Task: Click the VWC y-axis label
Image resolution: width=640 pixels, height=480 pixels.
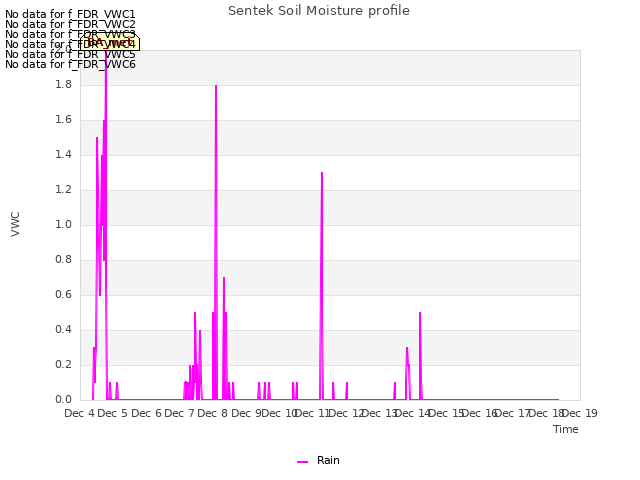Action: click(x=15, y=224)
